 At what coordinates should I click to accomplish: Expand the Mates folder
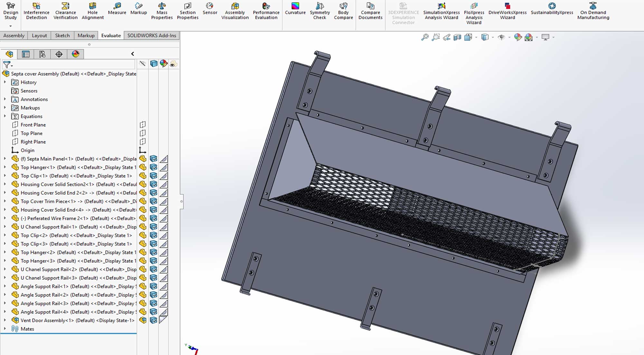[x=5, y=329]
